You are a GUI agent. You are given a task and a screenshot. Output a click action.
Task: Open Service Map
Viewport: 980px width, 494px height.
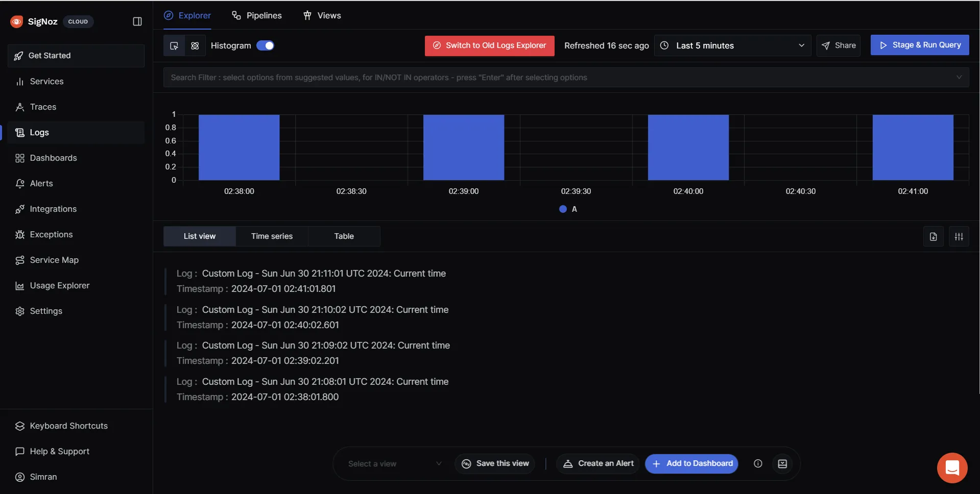tap(76, 260)
